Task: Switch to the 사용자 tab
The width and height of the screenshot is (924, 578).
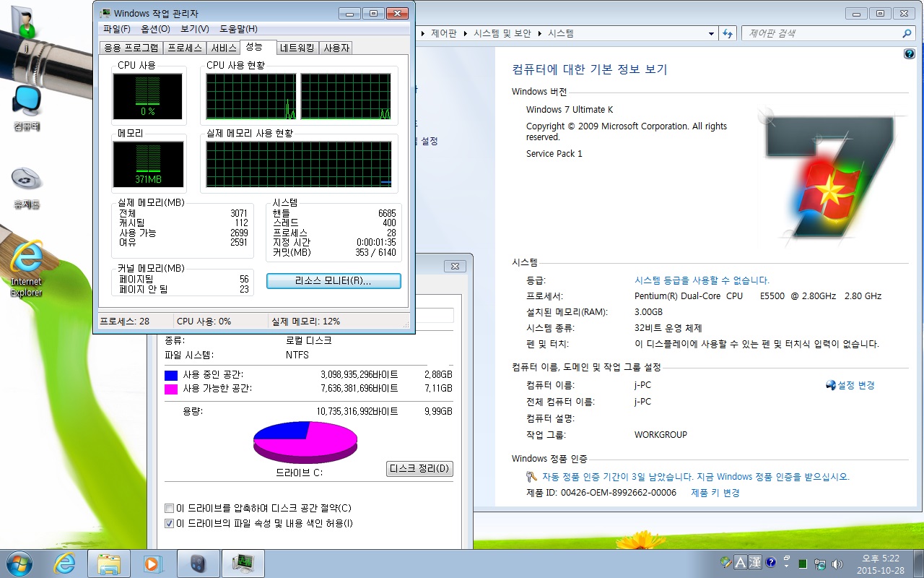Action: [336, 48]
